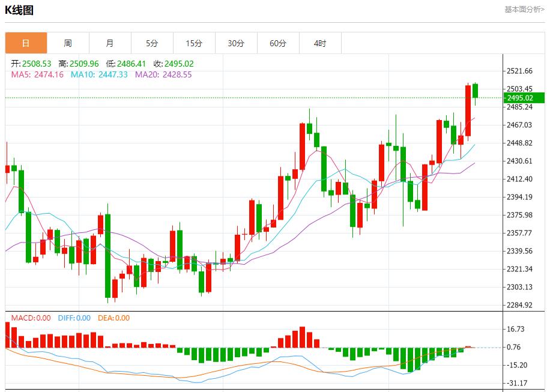Open the 基本面分析 link
The width and height of the screenshot is (547, 392).
point(524,10)
